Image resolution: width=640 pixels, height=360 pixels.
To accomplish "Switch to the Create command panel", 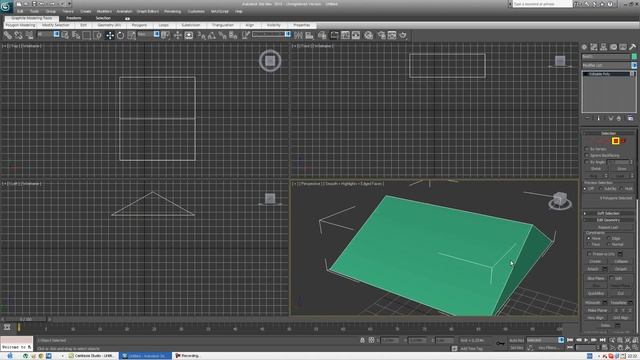I will 584,47.
